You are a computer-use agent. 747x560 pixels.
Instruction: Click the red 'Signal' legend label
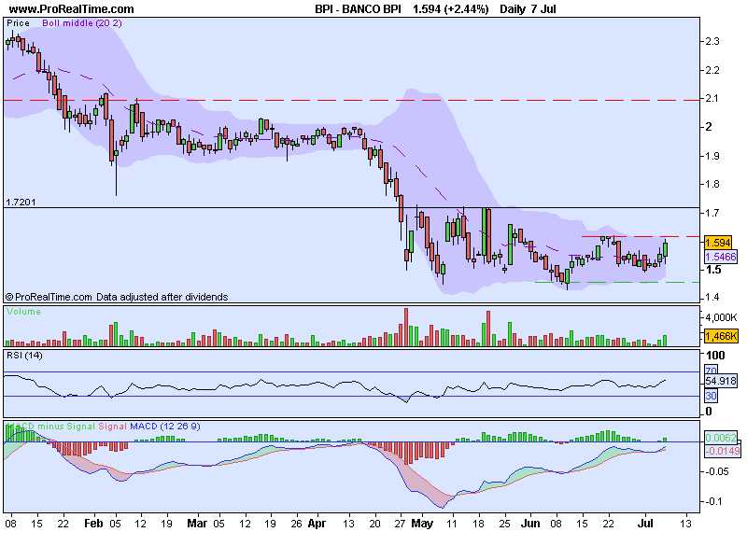[112, 427]
